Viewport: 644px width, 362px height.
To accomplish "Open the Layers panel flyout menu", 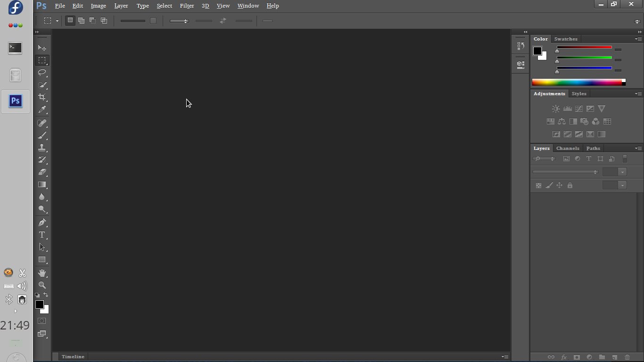I will coord(638,148).
